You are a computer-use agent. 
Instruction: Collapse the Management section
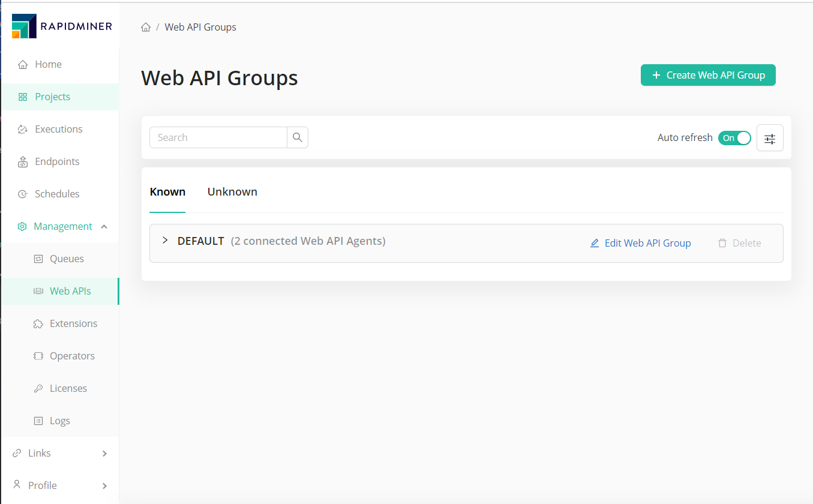(105, 226)
